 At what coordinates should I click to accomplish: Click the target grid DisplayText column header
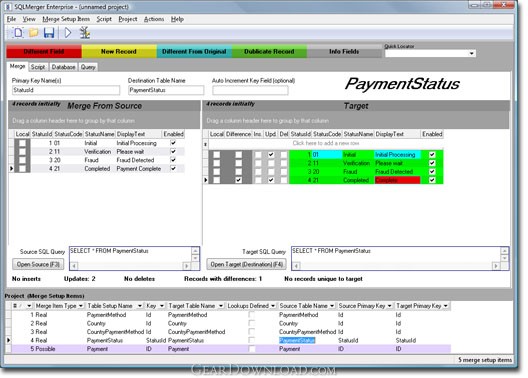point(397,134)
